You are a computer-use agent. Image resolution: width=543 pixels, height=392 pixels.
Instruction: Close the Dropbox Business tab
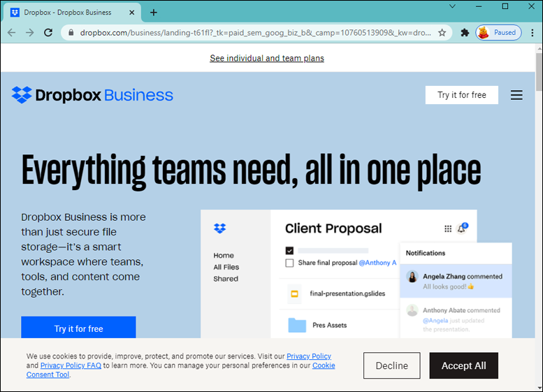(131, 13)
